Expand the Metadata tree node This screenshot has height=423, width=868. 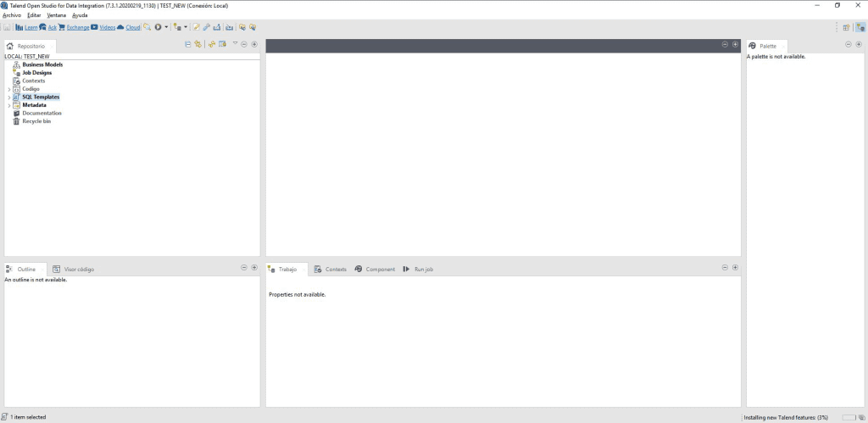tap(8, 105)
